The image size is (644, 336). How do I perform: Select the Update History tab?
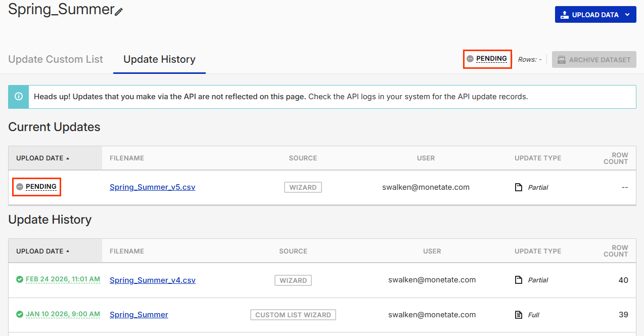[159, 59]
